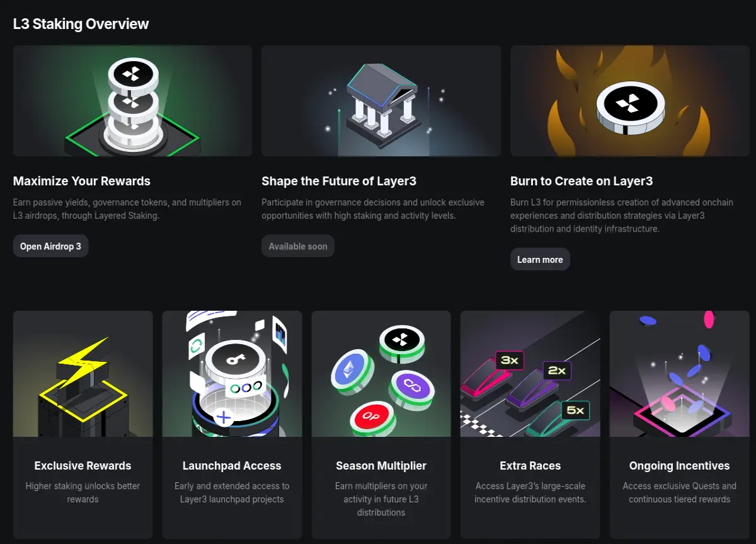Screen dimensions: 756x544
Task: Click the Ongoing Incentives glowing platform illustration
Action: coord(680,374)
